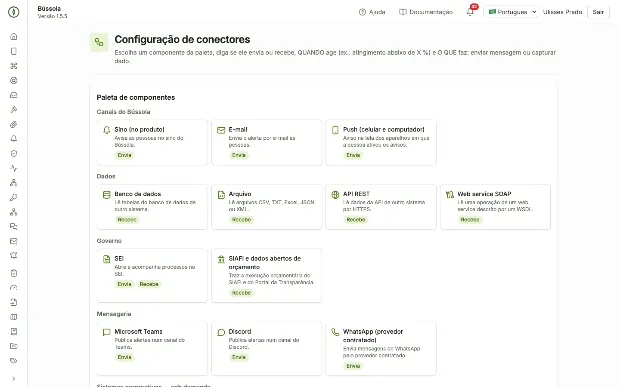
Task: Click the chat icon on Microsoft Teams card
Action: [106, 332]
